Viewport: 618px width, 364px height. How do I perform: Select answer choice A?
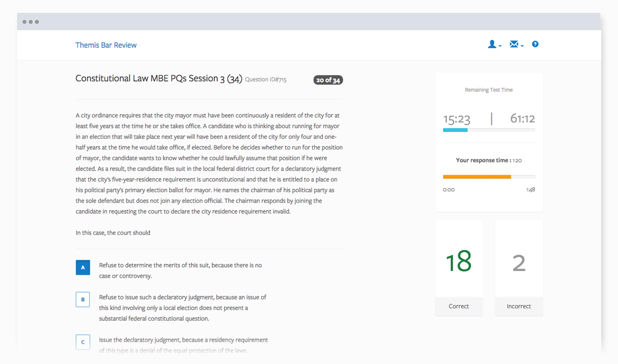coord(83,267)
